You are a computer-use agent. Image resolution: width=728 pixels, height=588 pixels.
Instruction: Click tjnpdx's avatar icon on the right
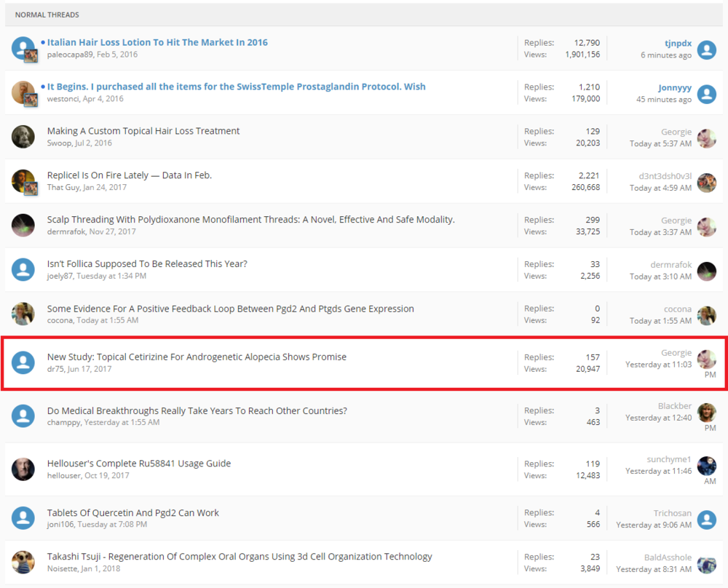[706, 49]
